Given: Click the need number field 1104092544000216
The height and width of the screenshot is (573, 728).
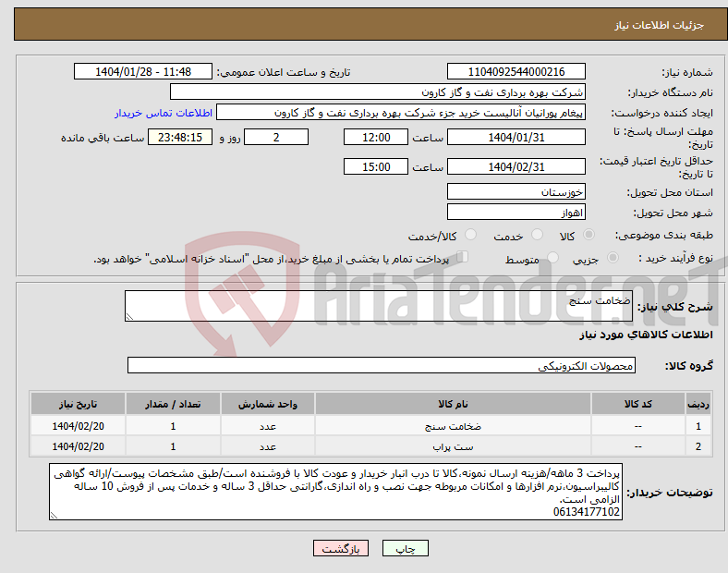Looking at the screenshot, I should coord(516,71).
